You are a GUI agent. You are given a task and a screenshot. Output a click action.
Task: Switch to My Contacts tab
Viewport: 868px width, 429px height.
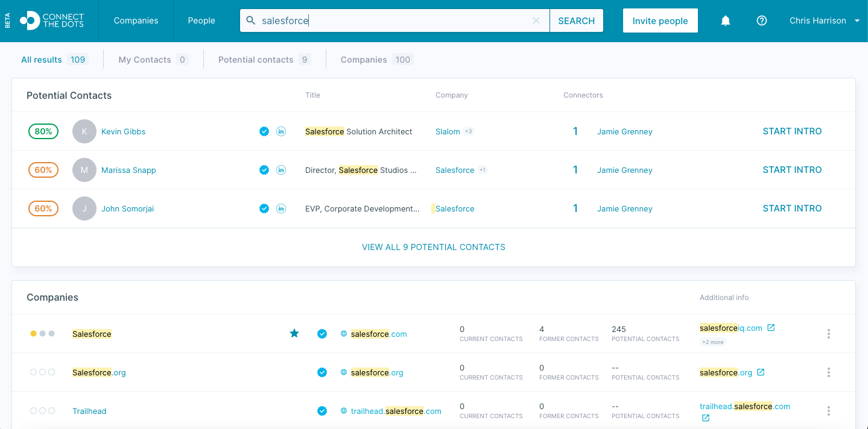pos(153,60)
